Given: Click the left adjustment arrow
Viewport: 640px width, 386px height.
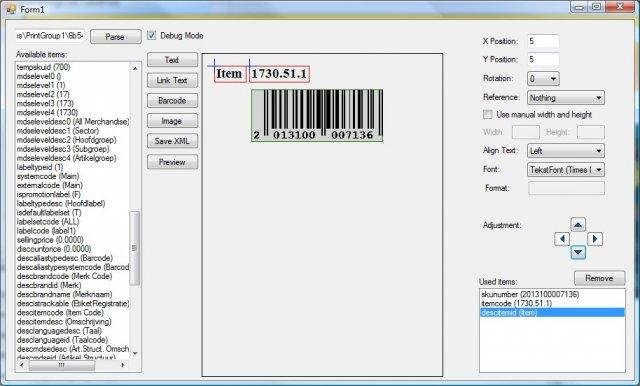Looking at the screenshot, I should (x=562, y=239).
